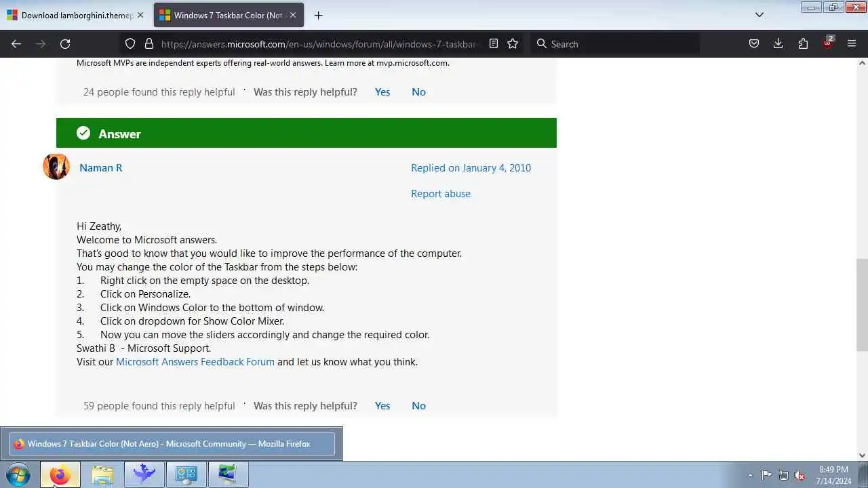This screenshot has height=488, width=868.
Task: Click "Click on dropdown for Show Color Mixer." text
Action: 192,321
